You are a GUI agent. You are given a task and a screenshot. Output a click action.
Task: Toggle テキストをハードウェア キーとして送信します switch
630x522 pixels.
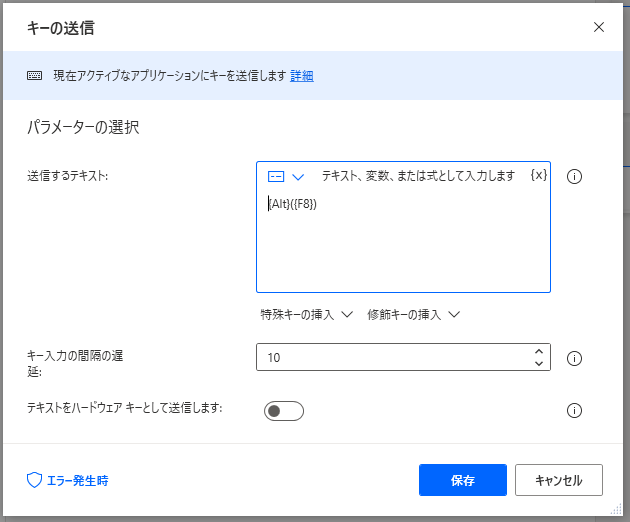click(283, 411)
